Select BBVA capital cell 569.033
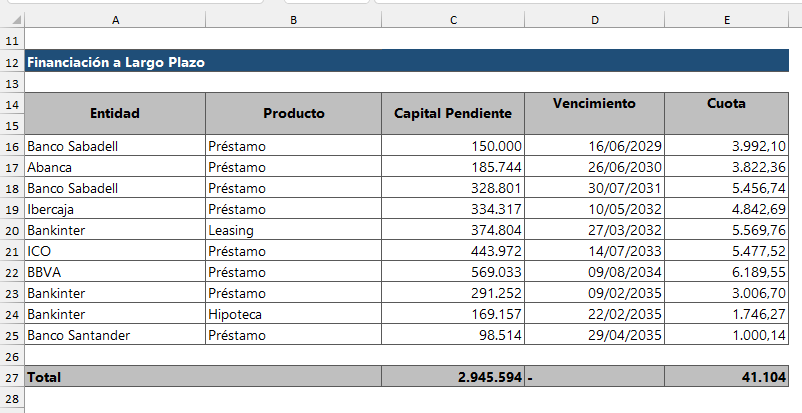Image resolution: width=802 pixels, height=413 pixels. click(x=453, y=272)
